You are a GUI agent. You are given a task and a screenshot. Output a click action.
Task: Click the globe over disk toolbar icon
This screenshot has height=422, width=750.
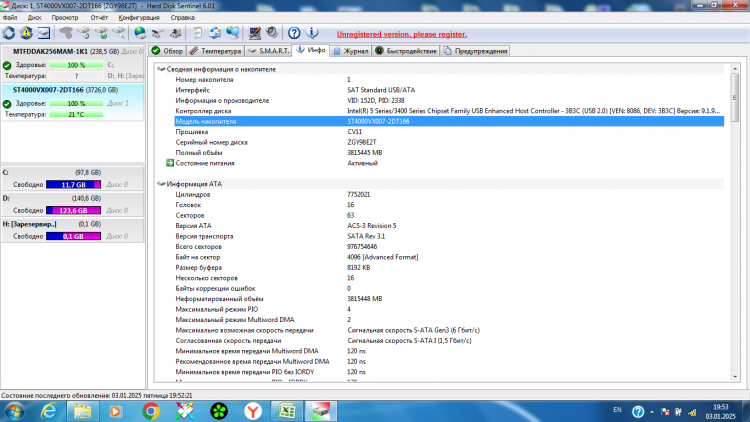[x=140, y=33]
